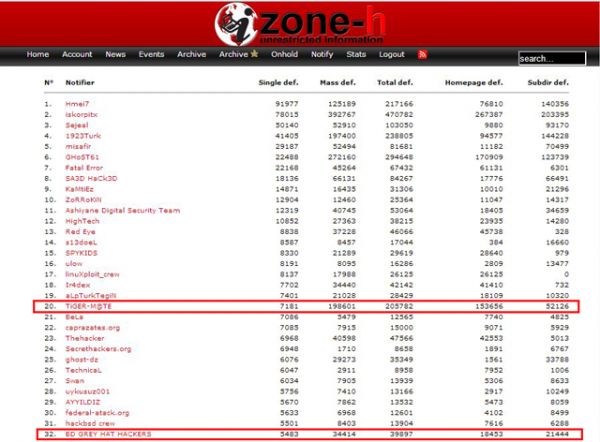Open notifier TiGER-M@TE
The width and height of the screenshot is (600, 442).
pyautogui.click(x=88, y=307)
